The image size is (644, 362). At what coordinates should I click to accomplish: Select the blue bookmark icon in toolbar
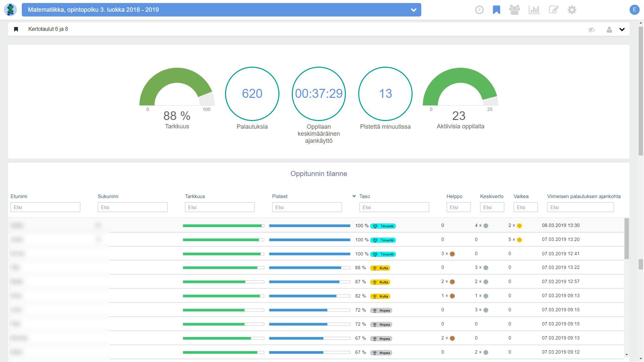click(496, 10)
